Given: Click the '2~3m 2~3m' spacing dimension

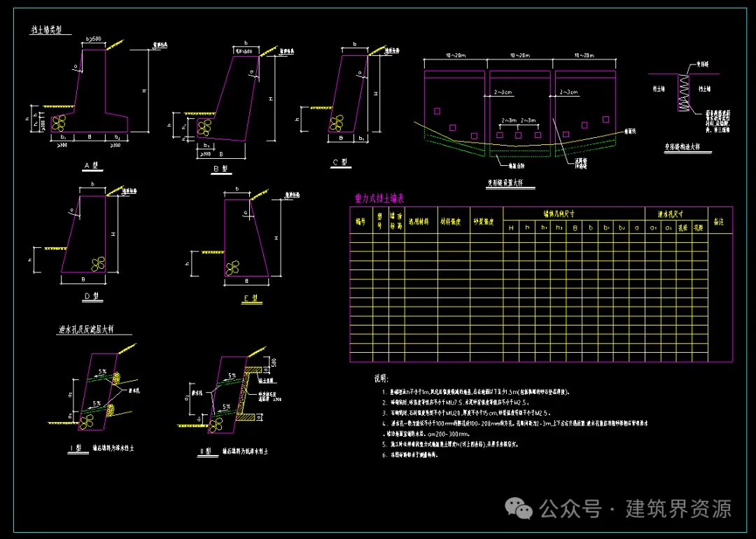Looking at the screenshot, I should click(518, 120).
